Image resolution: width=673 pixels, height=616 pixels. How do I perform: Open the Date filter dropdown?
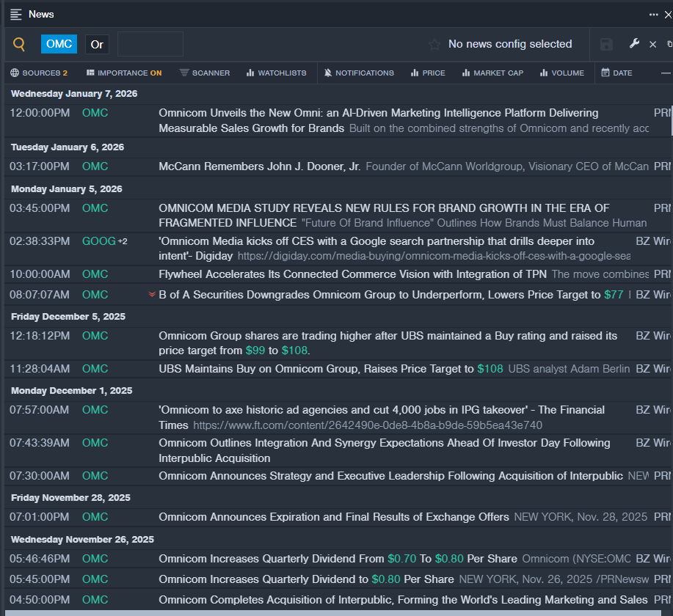[616, 73]
